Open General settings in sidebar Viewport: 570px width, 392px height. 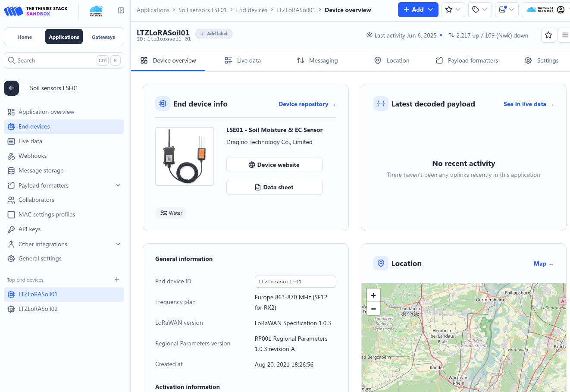64,259
